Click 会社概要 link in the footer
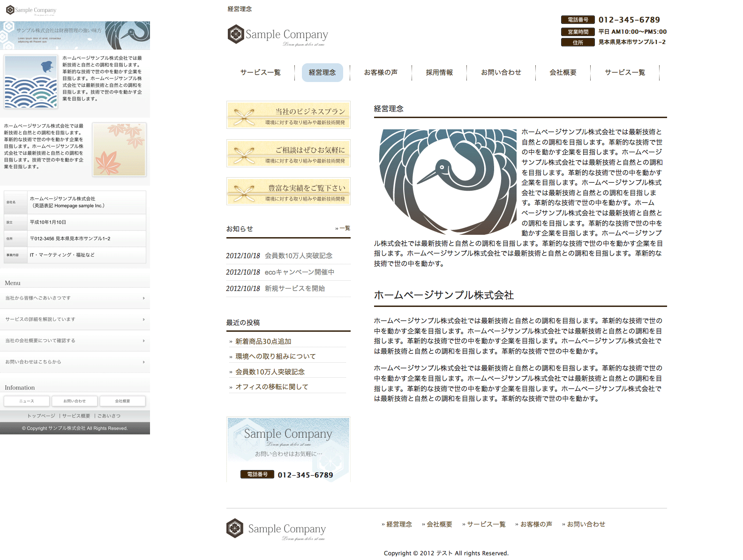Screen dimensions: 743x560 point(439,524)
